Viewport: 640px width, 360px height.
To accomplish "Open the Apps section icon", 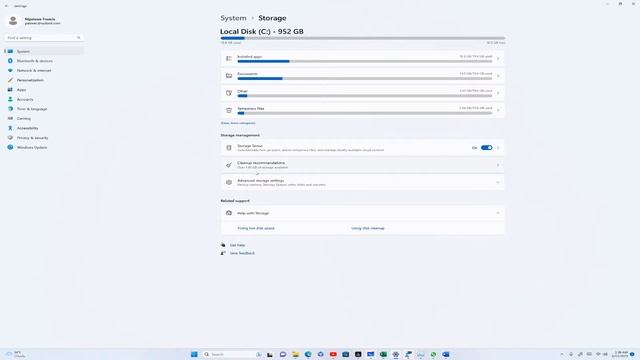I will [10, 90].
